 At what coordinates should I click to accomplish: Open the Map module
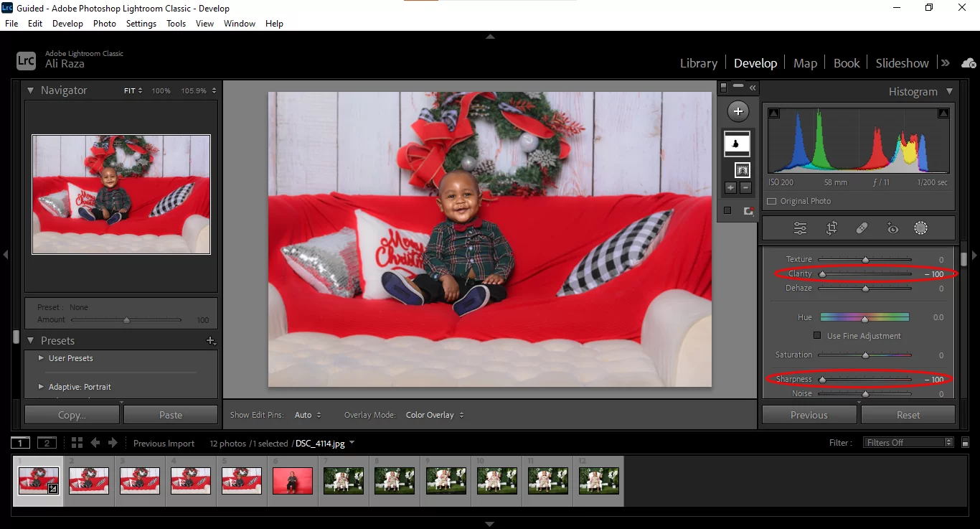(805, 63)
